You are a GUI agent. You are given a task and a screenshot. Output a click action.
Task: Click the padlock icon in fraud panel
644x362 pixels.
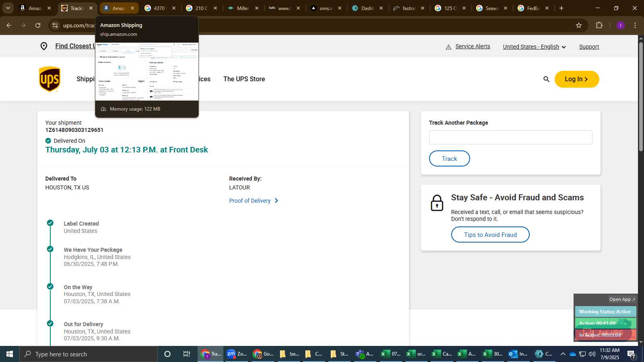[x=437, y=203]
